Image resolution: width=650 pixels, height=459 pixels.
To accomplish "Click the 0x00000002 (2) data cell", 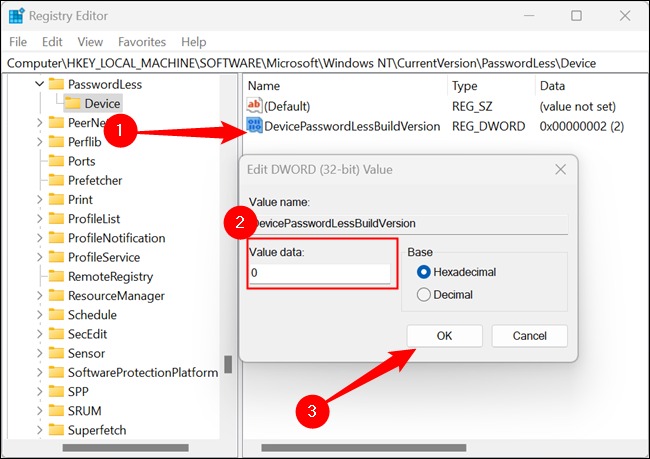I will click(x=582, y=126).
